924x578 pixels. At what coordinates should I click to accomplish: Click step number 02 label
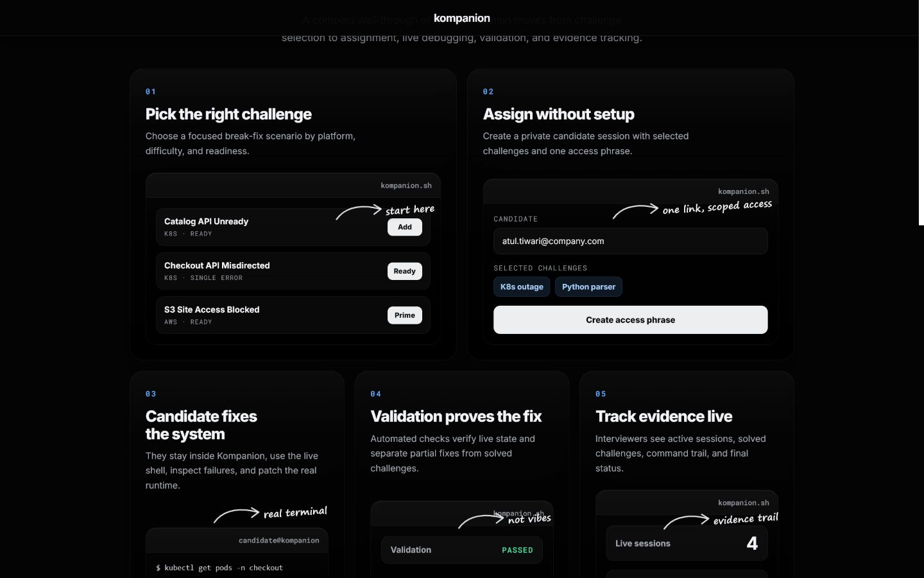488,92
